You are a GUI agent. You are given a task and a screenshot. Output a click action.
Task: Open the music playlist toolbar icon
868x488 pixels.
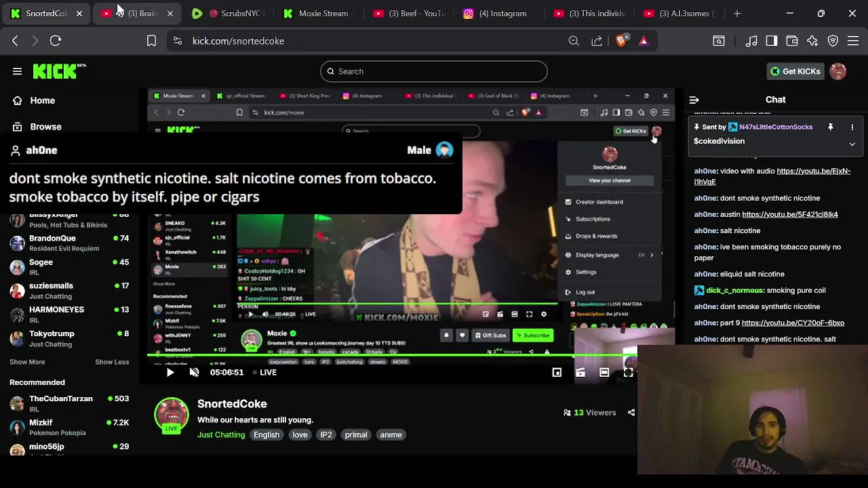(x=751, y=41)
